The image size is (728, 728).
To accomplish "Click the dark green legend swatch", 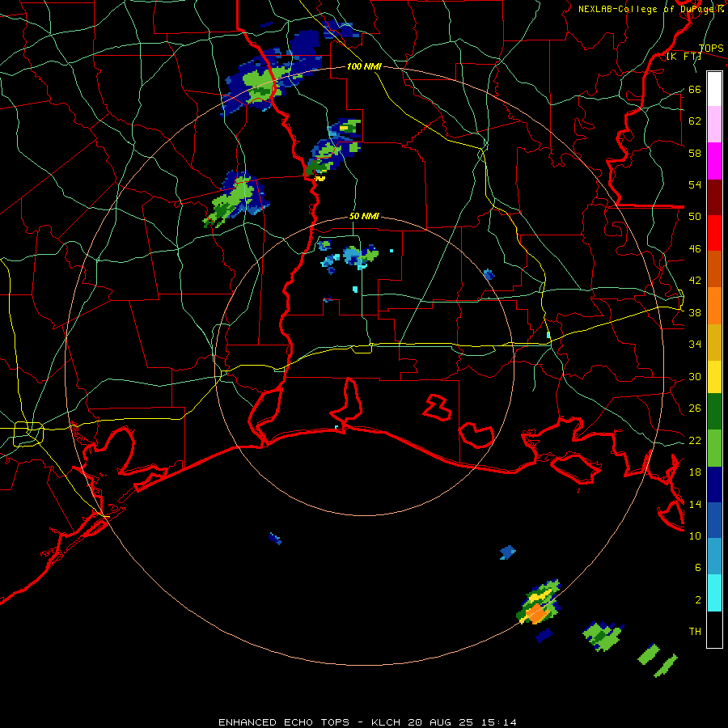I will pyautogui.click(x=714, y=412).
